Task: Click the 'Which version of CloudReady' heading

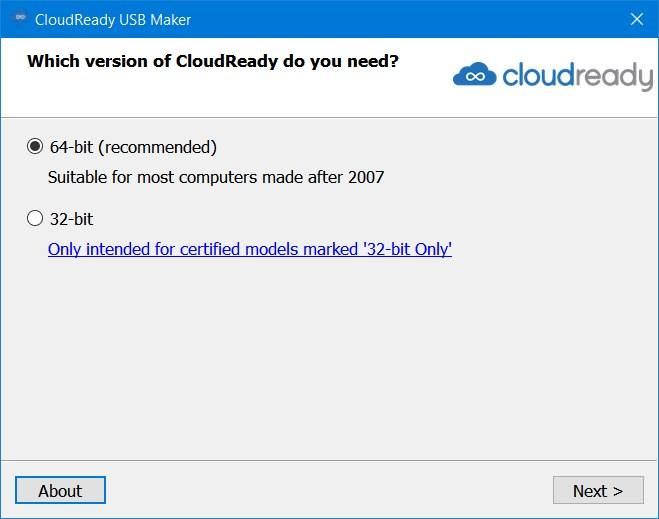Action: coord(213,61)
